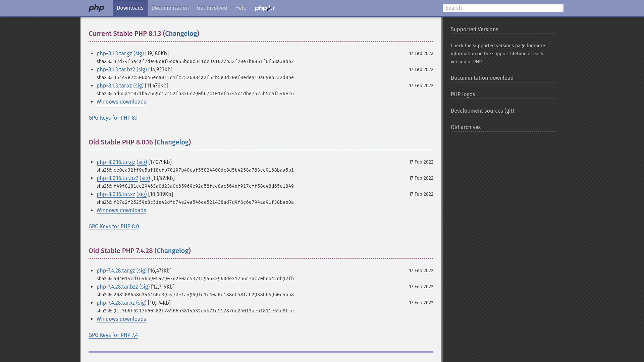
Task: Open Windows downloads under PHP 7.4.28
Action: (121, 319)
